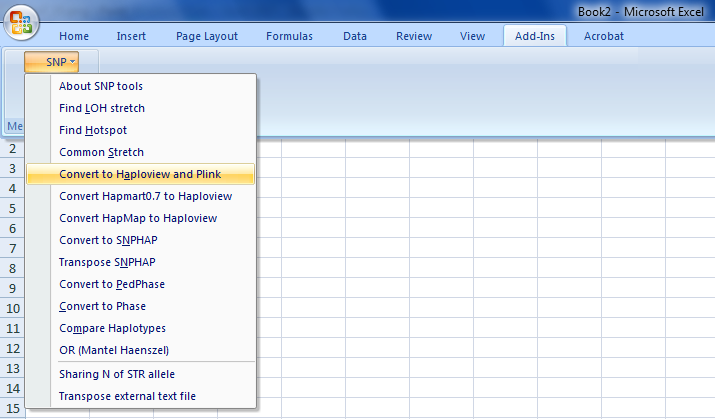The image size is (715, 419).
Task: Open the Insert ribbon tab
Action: 131,36
